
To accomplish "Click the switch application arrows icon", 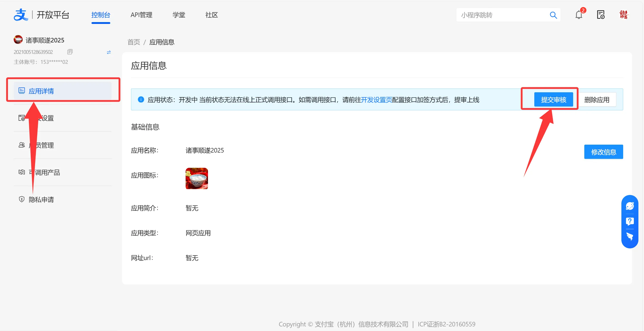I will tap(109, 52).
